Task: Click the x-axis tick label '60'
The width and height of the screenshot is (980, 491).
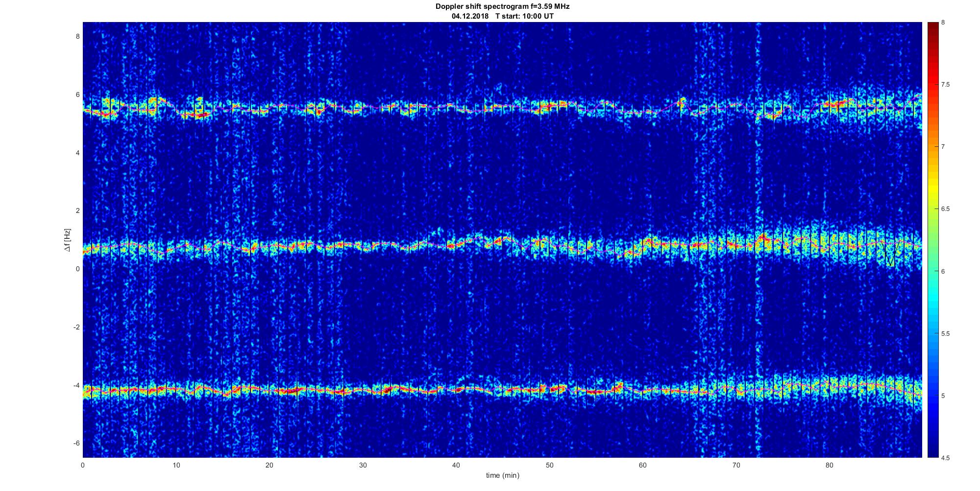Action: coord(642,466)
